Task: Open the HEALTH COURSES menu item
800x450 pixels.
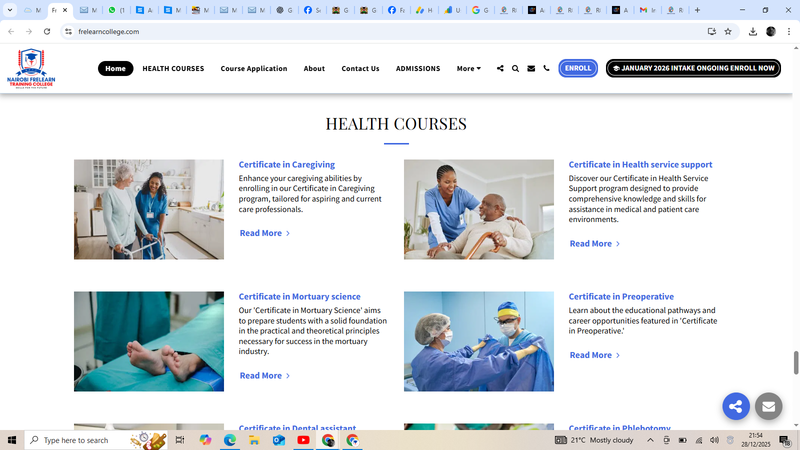Action: 173,69
